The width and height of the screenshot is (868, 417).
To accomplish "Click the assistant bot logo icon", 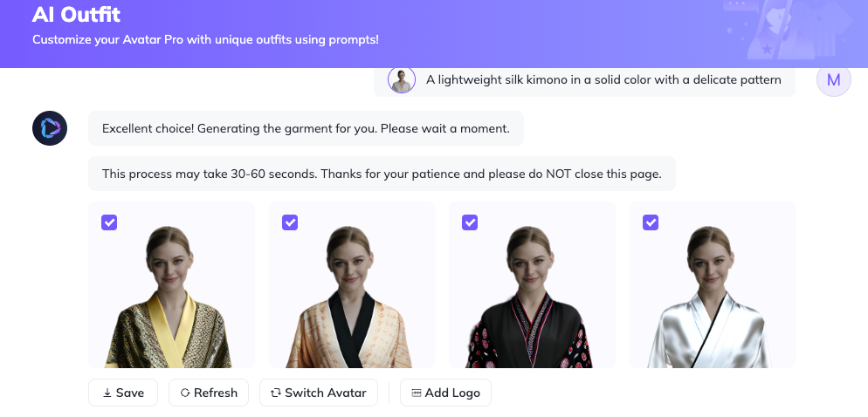I will click(x=50, y=128).
